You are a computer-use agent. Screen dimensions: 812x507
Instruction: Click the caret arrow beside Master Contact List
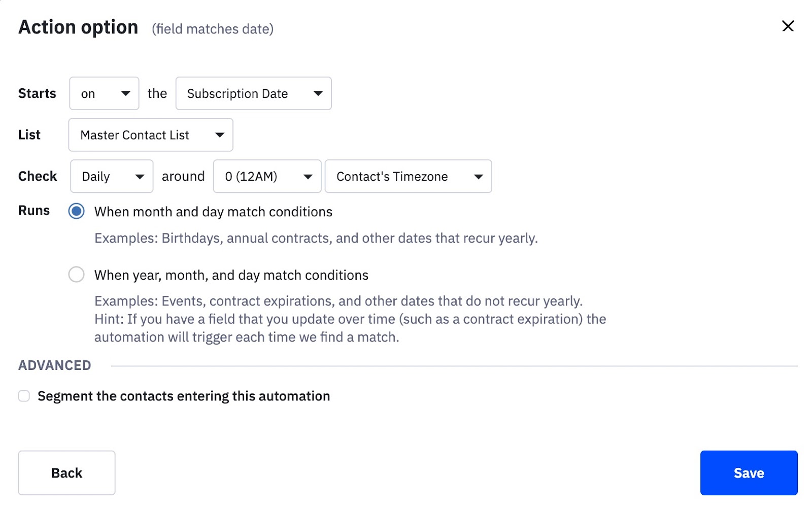pyautogui.click(x=220, y=135)
